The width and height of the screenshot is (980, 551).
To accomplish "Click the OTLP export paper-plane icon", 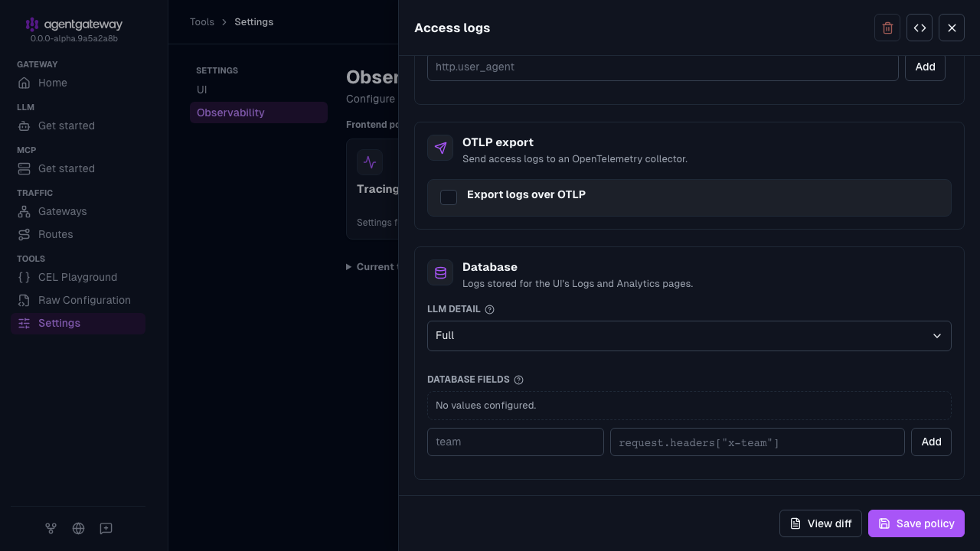I will coord(440,148).
